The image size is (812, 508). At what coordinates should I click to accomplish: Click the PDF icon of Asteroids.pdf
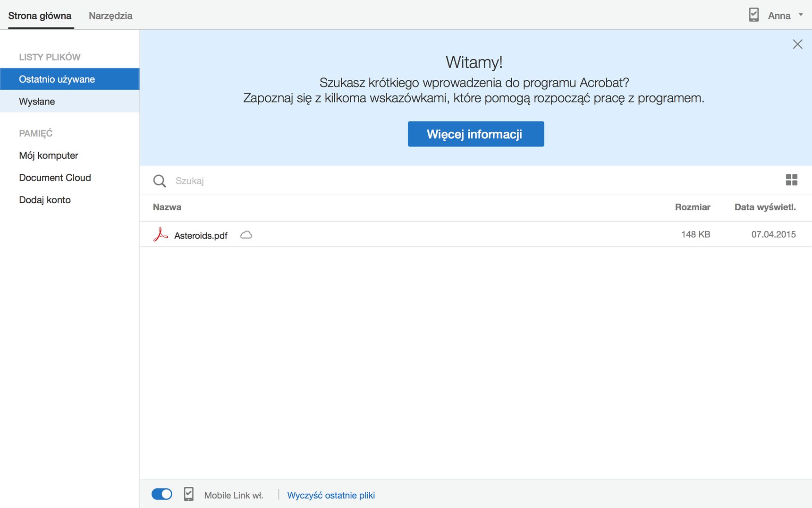click(x=161, y=234)
